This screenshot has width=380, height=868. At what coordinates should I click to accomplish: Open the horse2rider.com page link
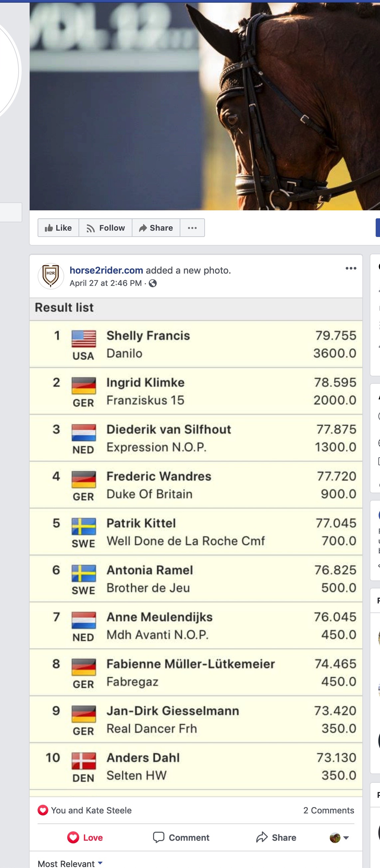point(106,270)
